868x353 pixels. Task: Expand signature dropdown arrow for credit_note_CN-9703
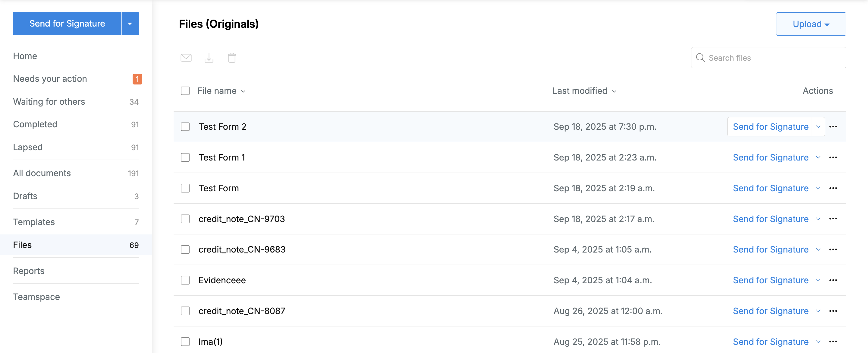(818, 219)
